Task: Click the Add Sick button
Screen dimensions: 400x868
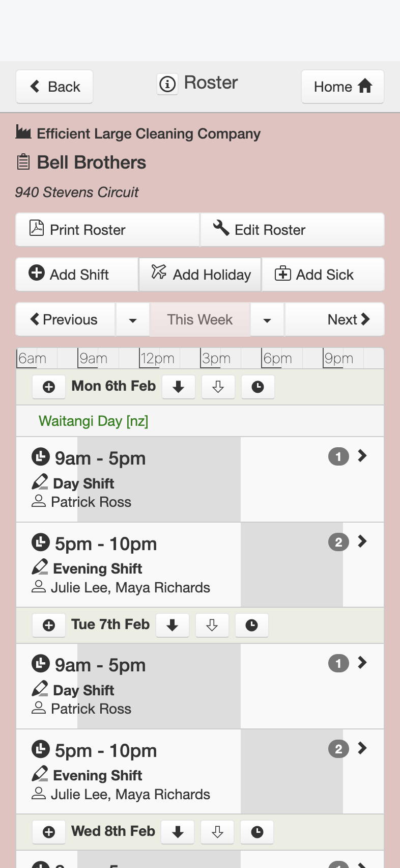Action: pyautogui.click(x=323, y=275)
